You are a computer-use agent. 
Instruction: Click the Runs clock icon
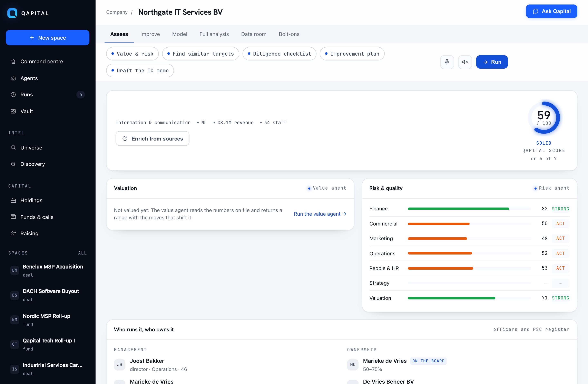point(13,95)
